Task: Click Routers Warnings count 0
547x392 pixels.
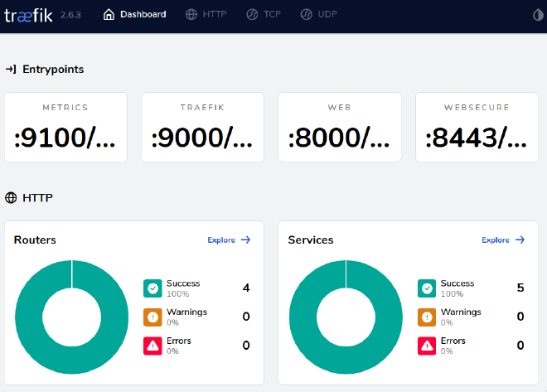Action: coord(246,317)
